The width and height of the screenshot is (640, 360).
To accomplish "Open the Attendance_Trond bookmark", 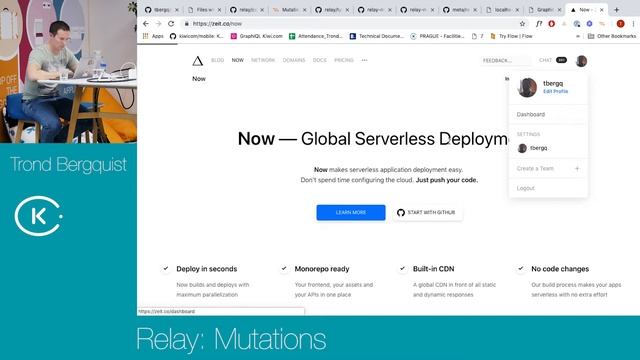I will pos(316,36).
